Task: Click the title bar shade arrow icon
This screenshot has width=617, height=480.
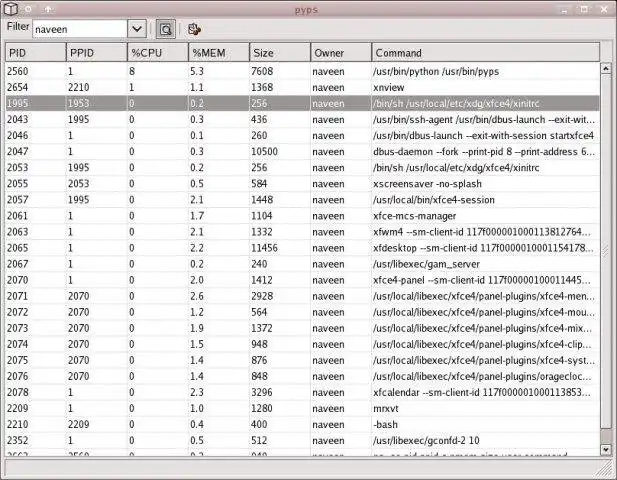Action: 48,9
